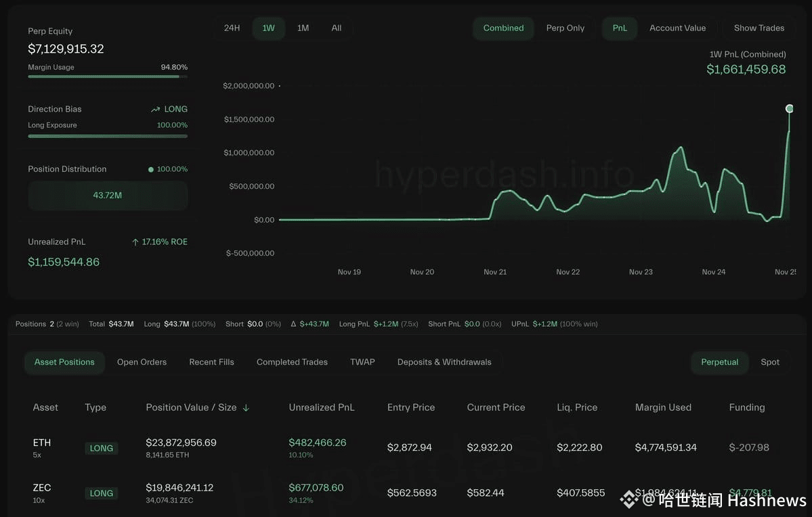Click the delta symbol in stats bar
The image size is (812, 517).
pos(294,324)
